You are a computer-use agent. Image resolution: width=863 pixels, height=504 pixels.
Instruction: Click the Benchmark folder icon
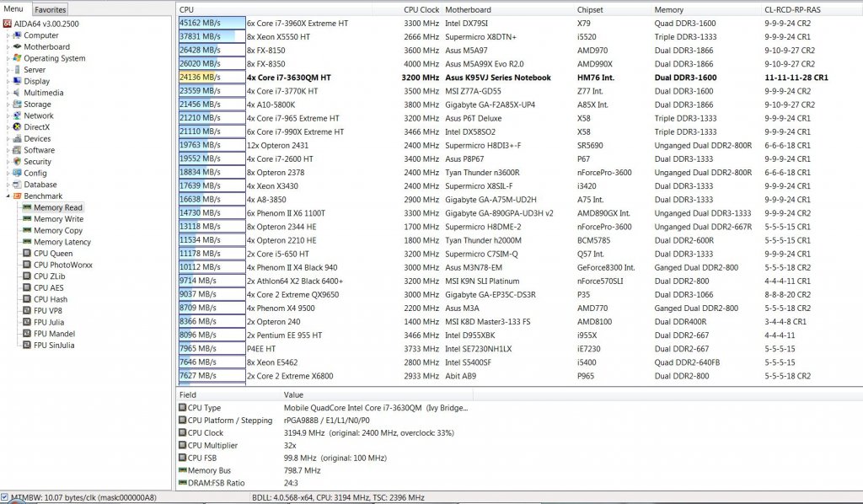[17, 196]
